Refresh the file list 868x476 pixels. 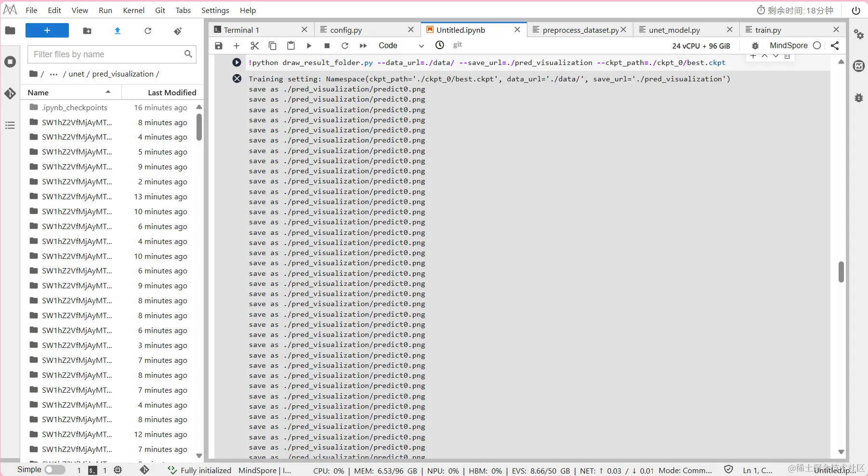click(x=148, y=31)
